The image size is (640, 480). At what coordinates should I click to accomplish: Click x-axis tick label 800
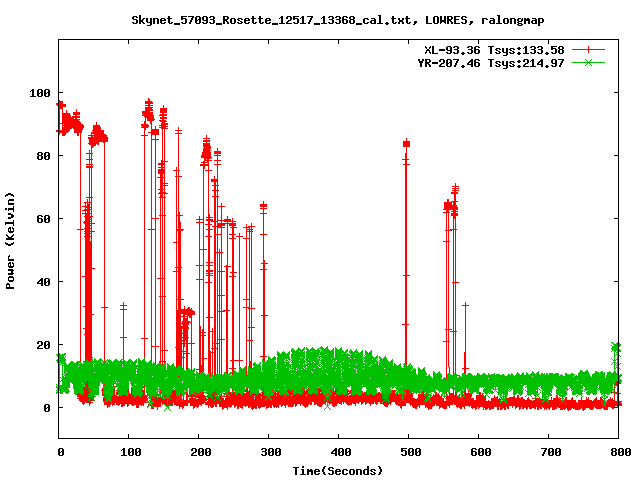(x=620, y=452)
